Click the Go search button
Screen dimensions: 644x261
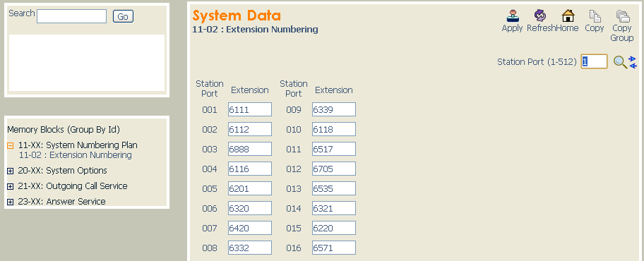(123, 16)
